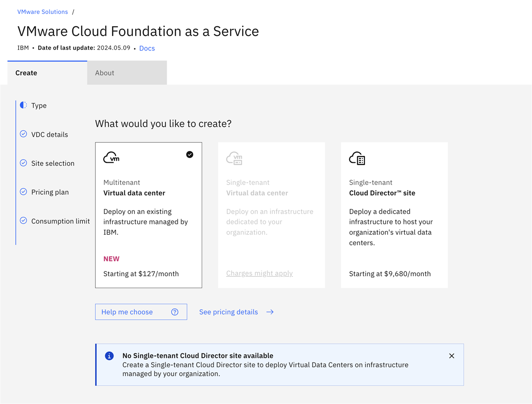
Task: Toggle the selected checkmark on Multitenant card
Action: click(190, 154)
